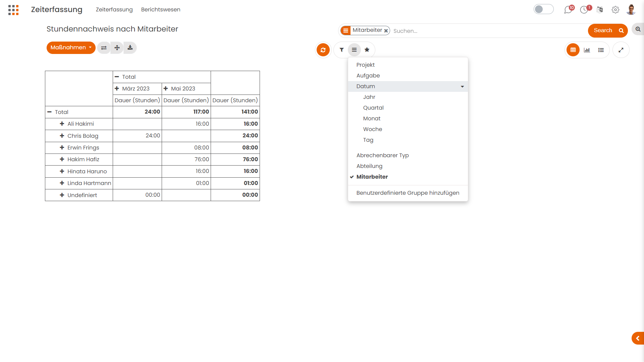Toggle the switch in top bar
This screenshot has width=644, height=362.
click(x=543, y=9)
